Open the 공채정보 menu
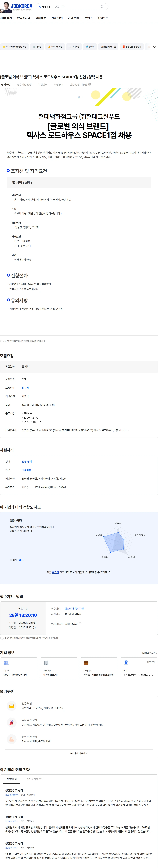Viewport: 158px width, 868px height. tap(41, 18)
